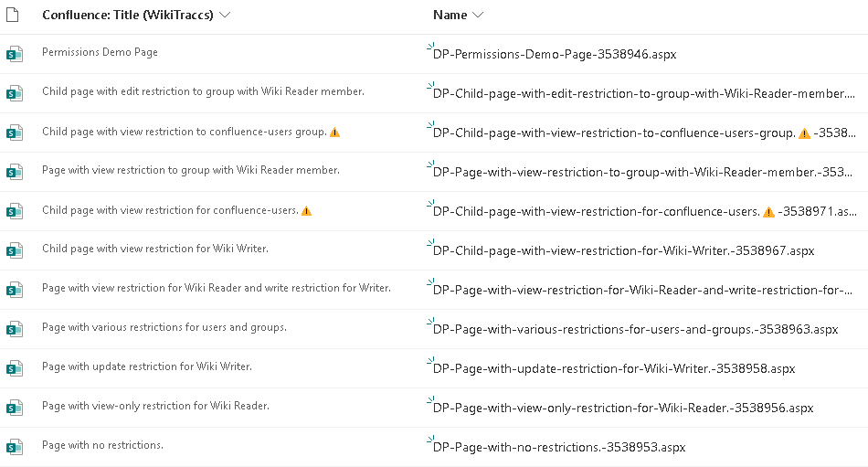Image resolution: width=868 pixels, height=467 pixels.
Task: Click the file type column header icon
Action: (x=12, y=15)
